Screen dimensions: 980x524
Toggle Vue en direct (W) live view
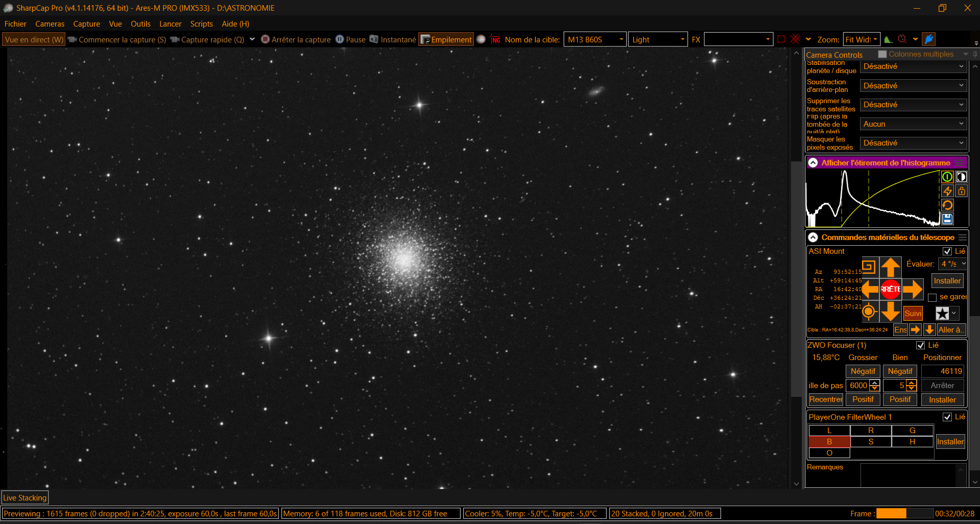click(x=34, y=39)
